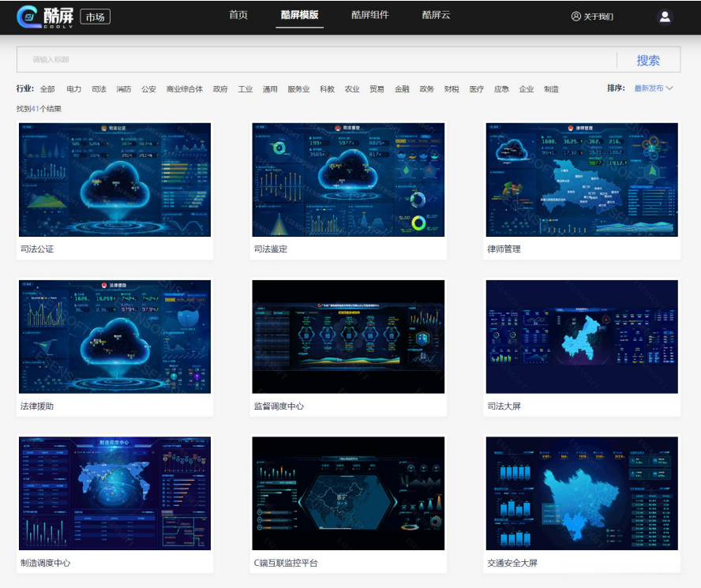Filter by industry 政府

[x=220, y=89]
